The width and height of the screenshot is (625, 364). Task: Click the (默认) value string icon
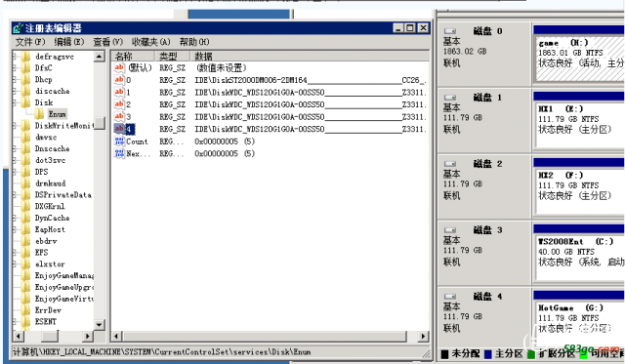(119, 67)
